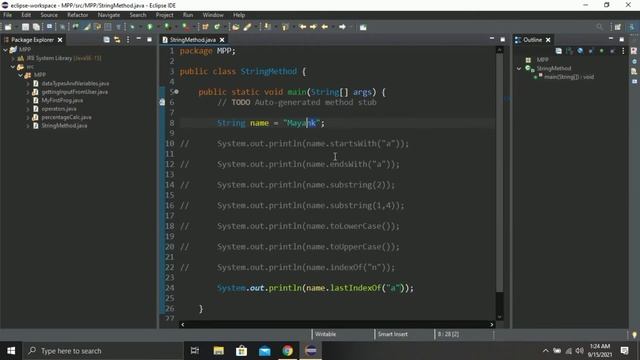
Task: Click the Search pencil/flashlight icon in the toolbar
Action: pos(247,27)
